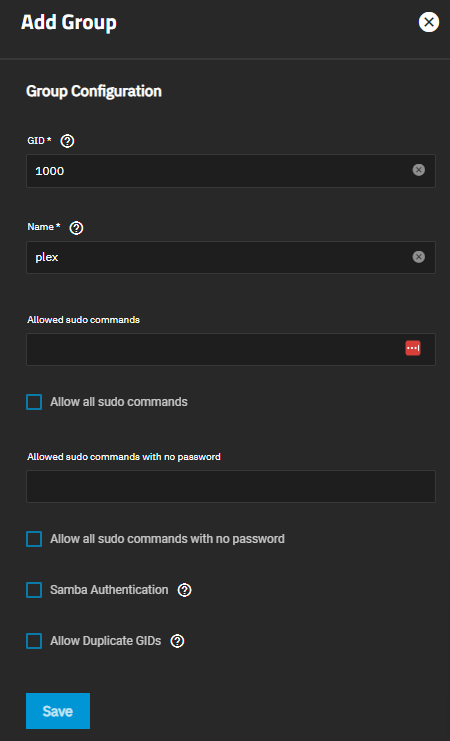Open the Samba Authentication help icon
Viewport: 450px width, 741px height.
pyautogui.click(x=184, y=590)
